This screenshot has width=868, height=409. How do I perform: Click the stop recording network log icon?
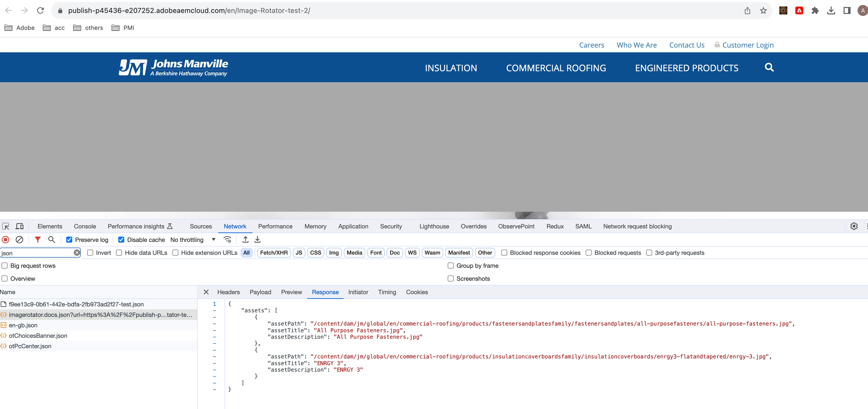(6, 240)
